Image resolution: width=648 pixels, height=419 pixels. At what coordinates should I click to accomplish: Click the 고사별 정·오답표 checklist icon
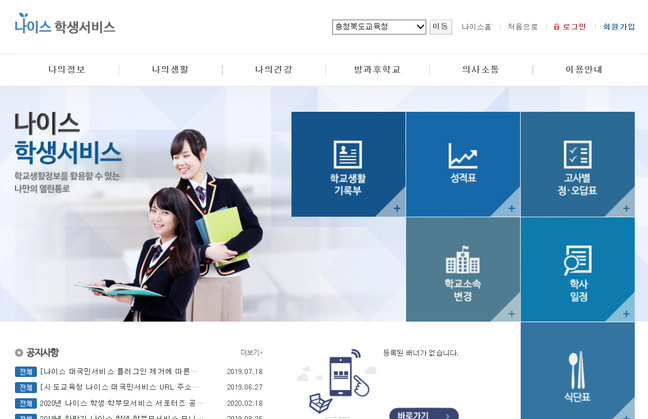(x=577, y=154)
